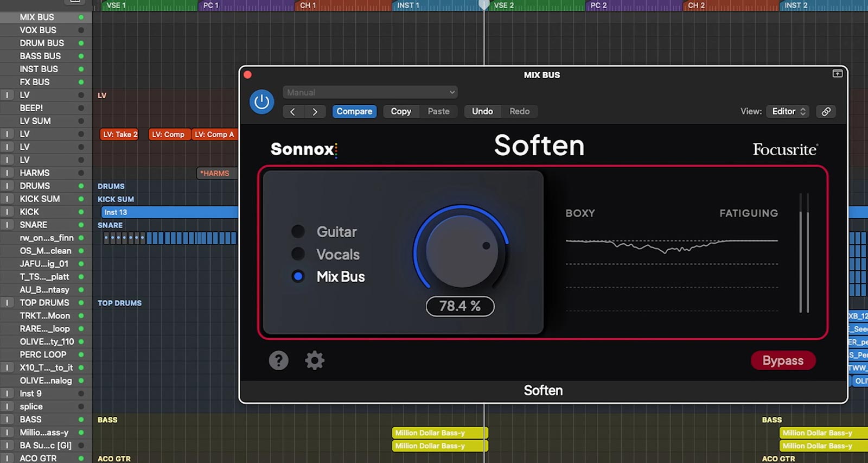Viewport: 868px width, 463px height.
Task: Click the 78.4 % value field
Action: [460, 306]
